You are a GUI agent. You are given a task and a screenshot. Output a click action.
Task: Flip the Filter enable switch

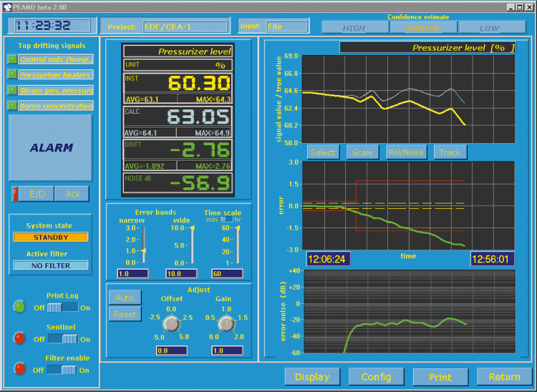point(68,370)
